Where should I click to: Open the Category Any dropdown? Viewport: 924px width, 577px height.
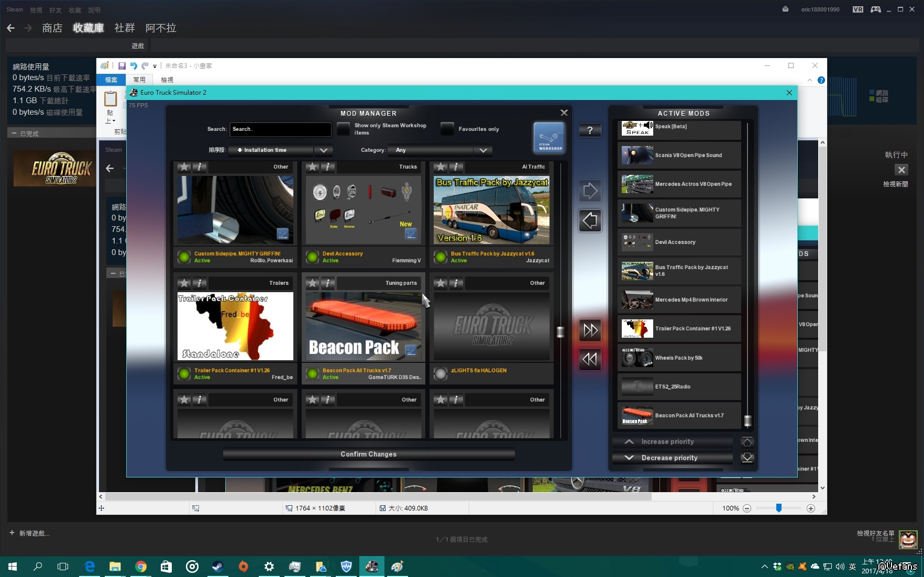pos(440,150)
